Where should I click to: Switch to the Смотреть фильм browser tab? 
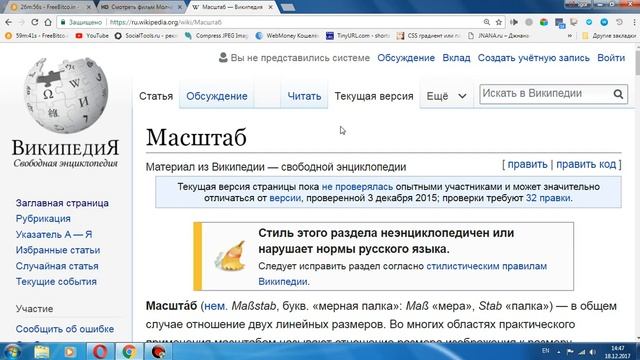pos(141,7)
